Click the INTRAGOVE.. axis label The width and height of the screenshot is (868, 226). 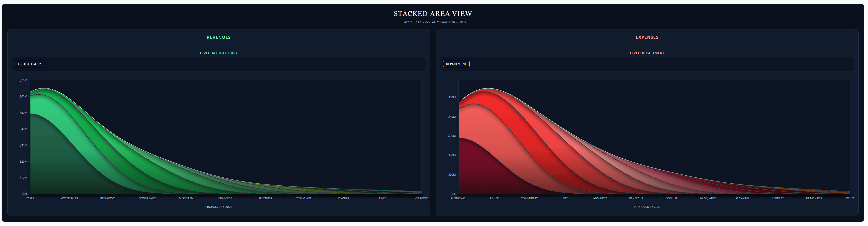(109, 198)
